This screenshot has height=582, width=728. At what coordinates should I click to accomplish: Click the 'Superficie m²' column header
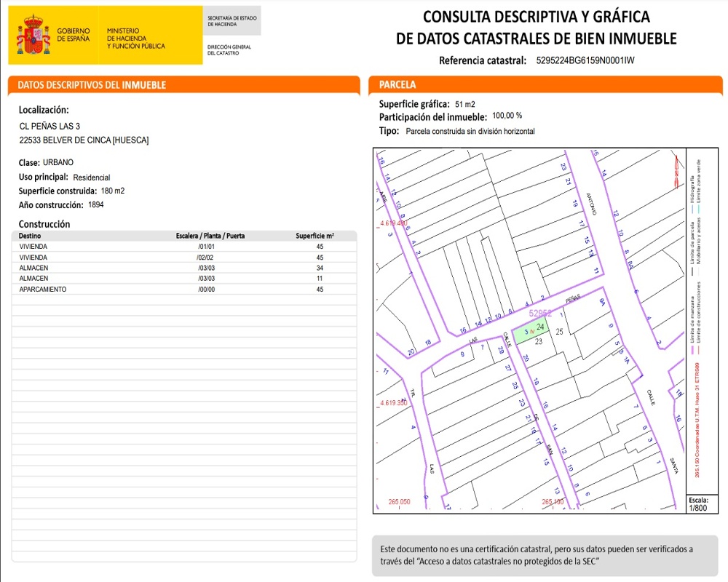tap(314, 236)
